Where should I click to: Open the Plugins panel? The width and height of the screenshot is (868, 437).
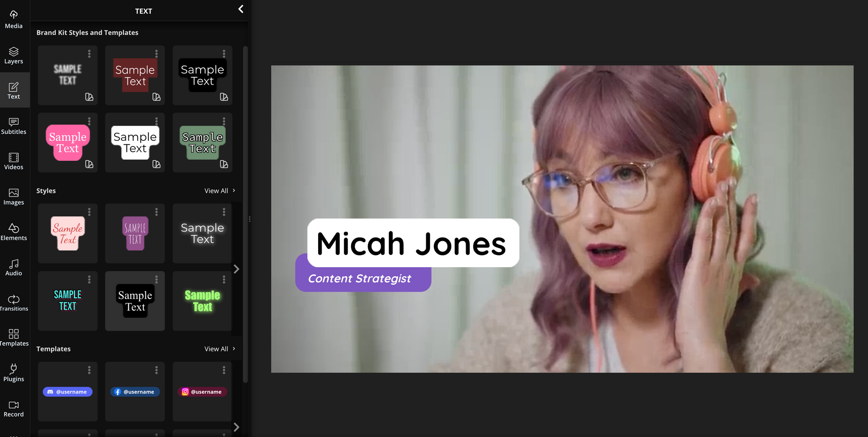13,373
